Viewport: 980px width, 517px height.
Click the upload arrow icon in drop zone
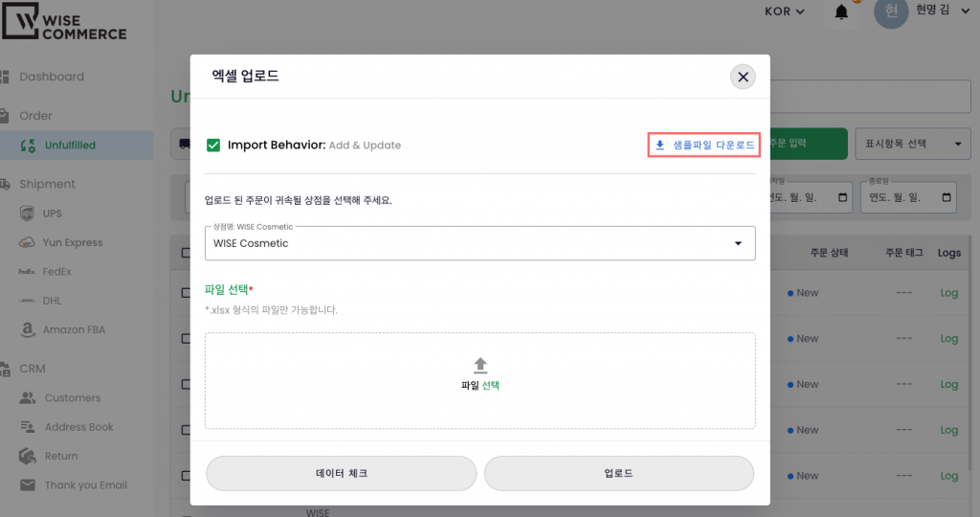480,365
